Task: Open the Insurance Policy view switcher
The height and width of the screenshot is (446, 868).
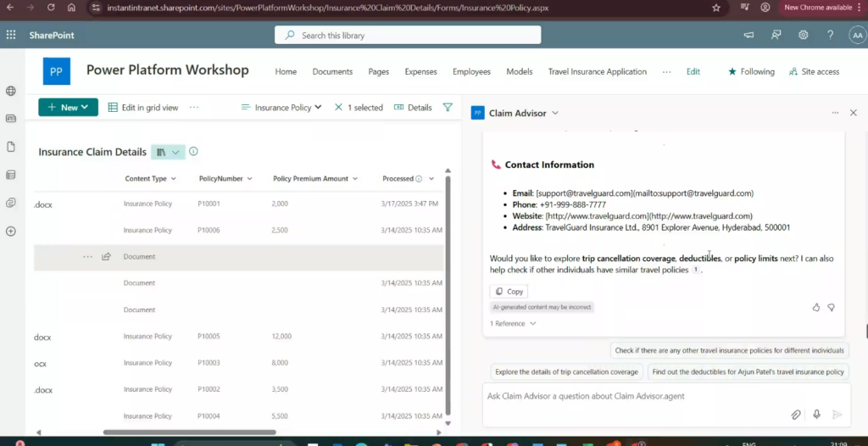Action: (x=281, y=108)
